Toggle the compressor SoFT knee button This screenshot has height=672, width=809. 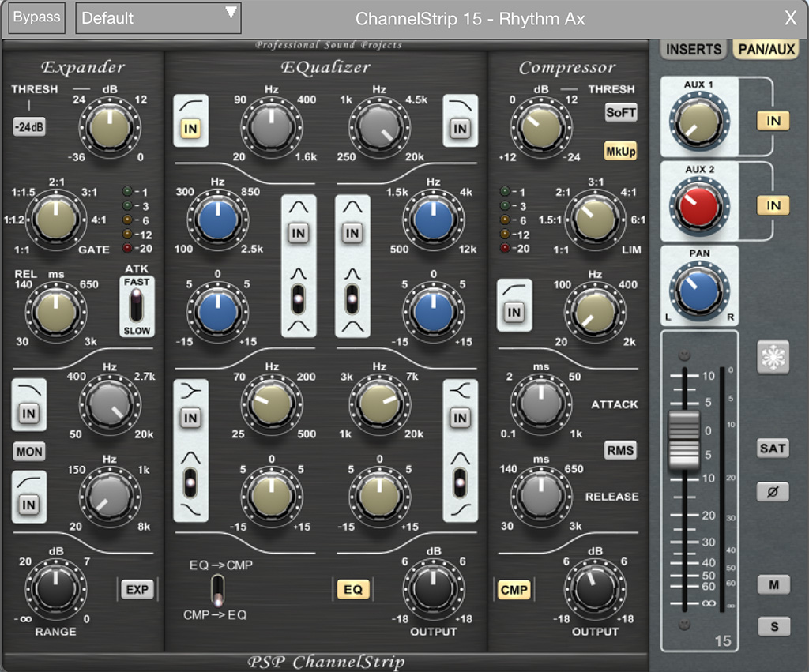[621, 112]
